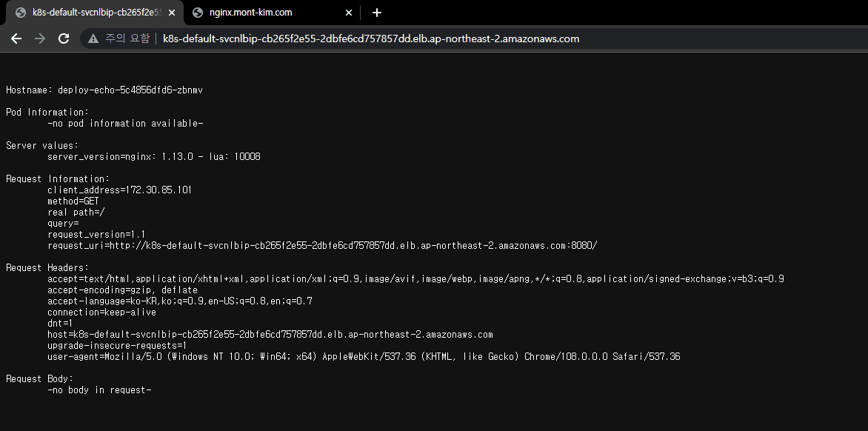Click the server_version=nginx line
Screen dimensions: 868x431
click(x=153, y=157)
